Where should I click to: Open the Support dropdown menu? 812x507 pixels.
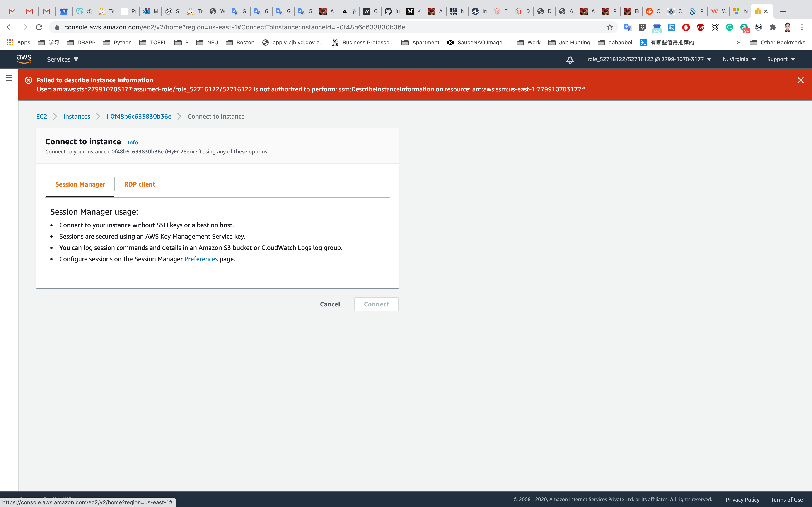[x=781, y=59]
